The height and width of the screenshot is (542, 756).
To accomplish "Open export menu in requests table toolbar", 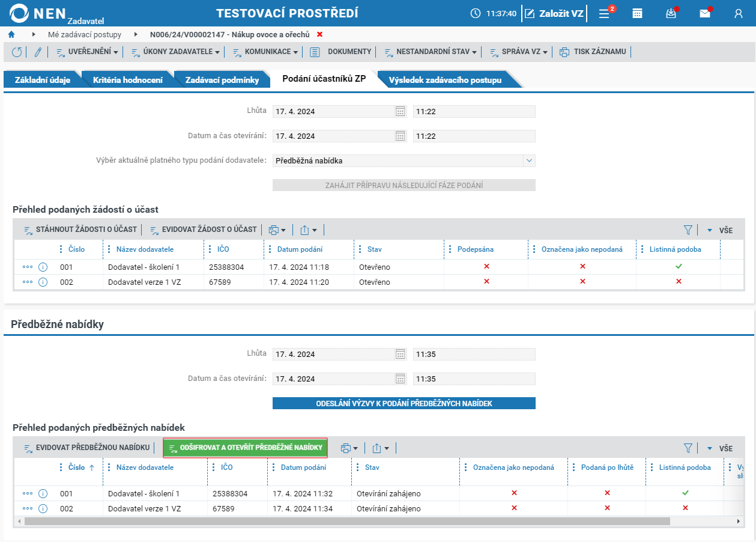I will click(308, 230).
